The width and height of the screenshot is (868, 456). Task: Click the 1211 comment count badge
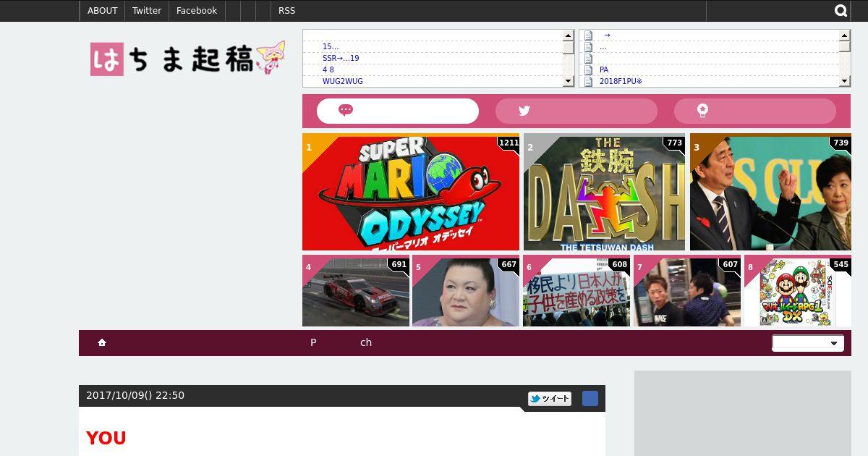pos(509,143)
